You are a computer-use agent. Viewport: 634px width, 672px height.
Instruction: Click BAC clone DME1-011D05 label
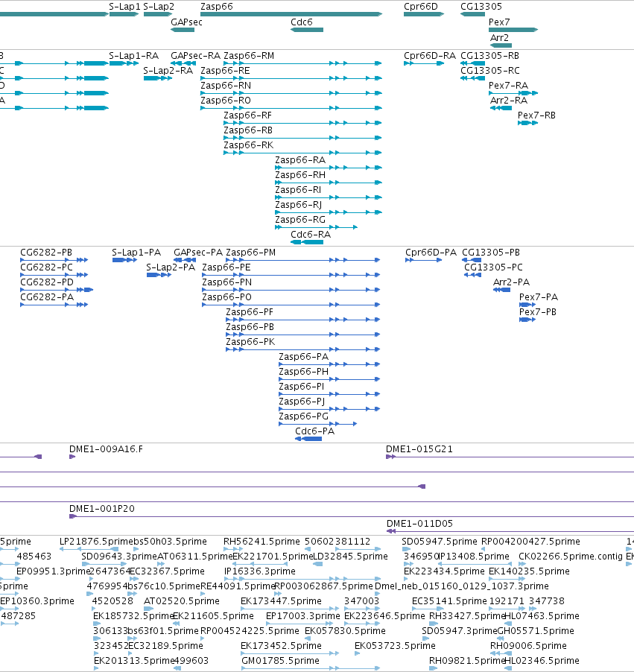point(419,523)
